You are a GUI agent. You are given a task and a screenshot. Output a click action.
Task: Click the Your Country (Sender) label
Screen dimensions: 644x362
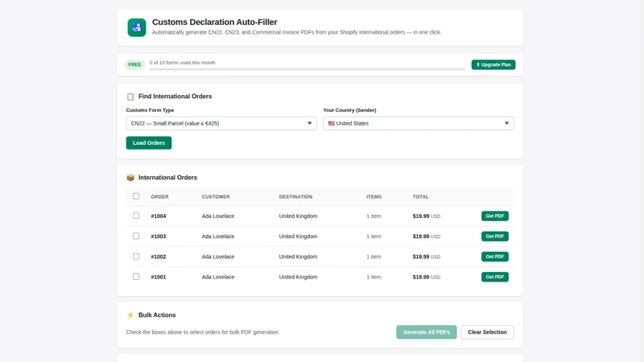pos(349,110)
